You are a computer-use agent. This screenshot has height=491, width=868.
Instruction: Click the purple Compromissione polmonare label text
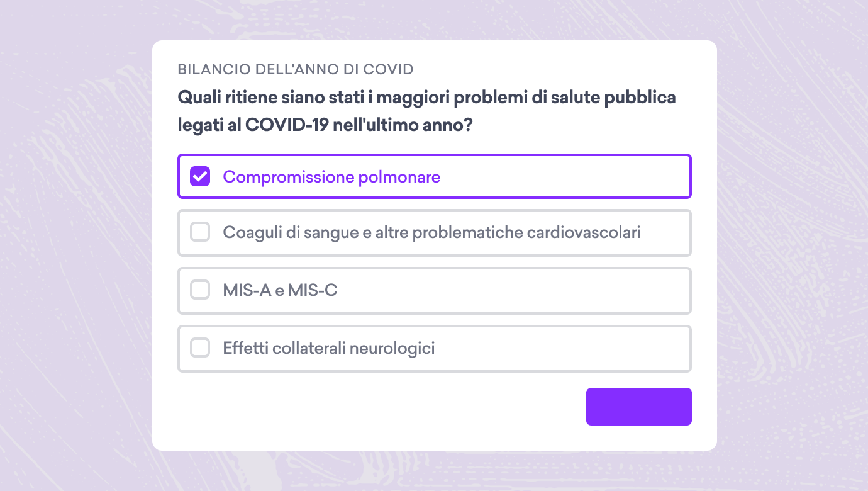coord(331,177)
